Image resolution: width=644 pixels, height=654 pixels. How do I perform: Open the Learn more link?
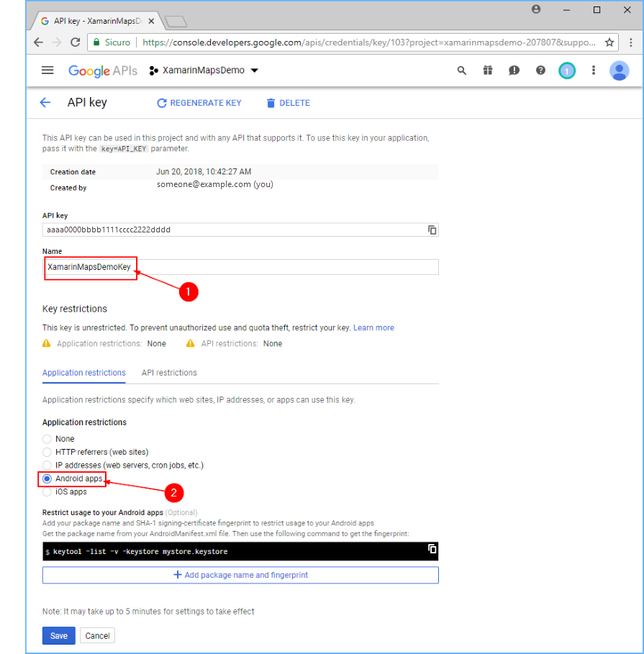pos(373,327)
